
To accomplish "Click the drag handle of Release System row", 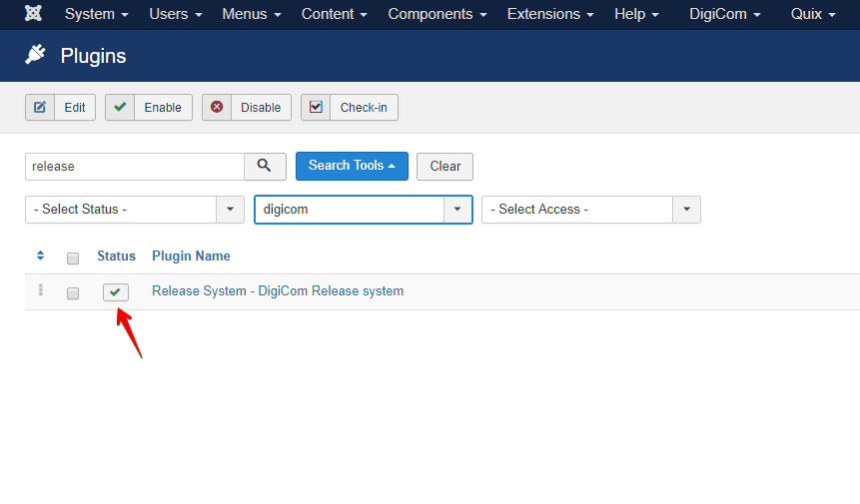I will (40, 290).
